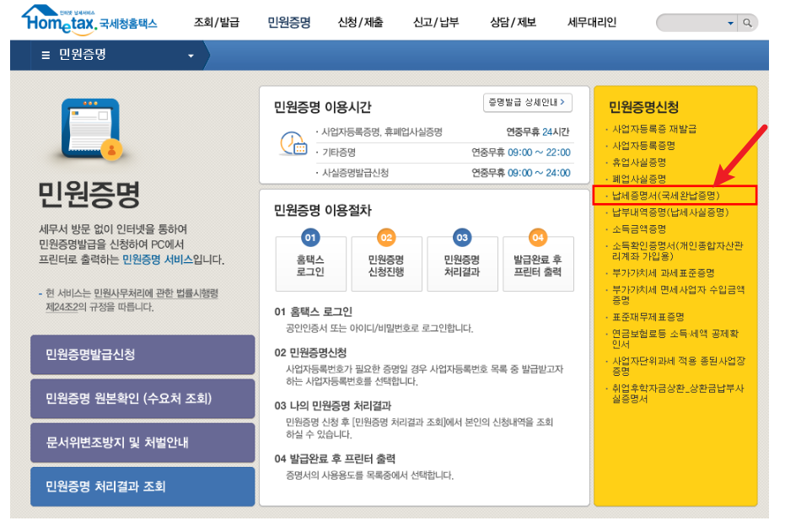Click the 증명발급 상세안내 button
Image resolution: width=812 pixels, height=526 pixels.
click(526, 102)
